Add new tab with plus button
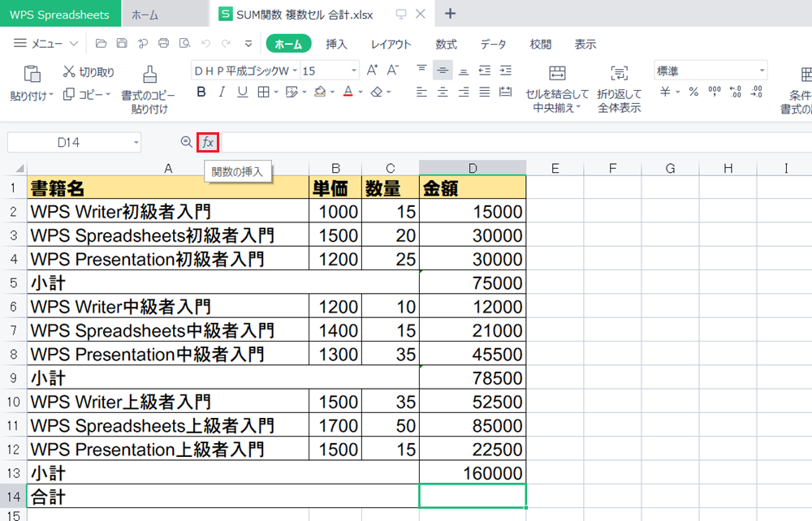This screenshot has width=812, height=521. (x=450, y=14)
